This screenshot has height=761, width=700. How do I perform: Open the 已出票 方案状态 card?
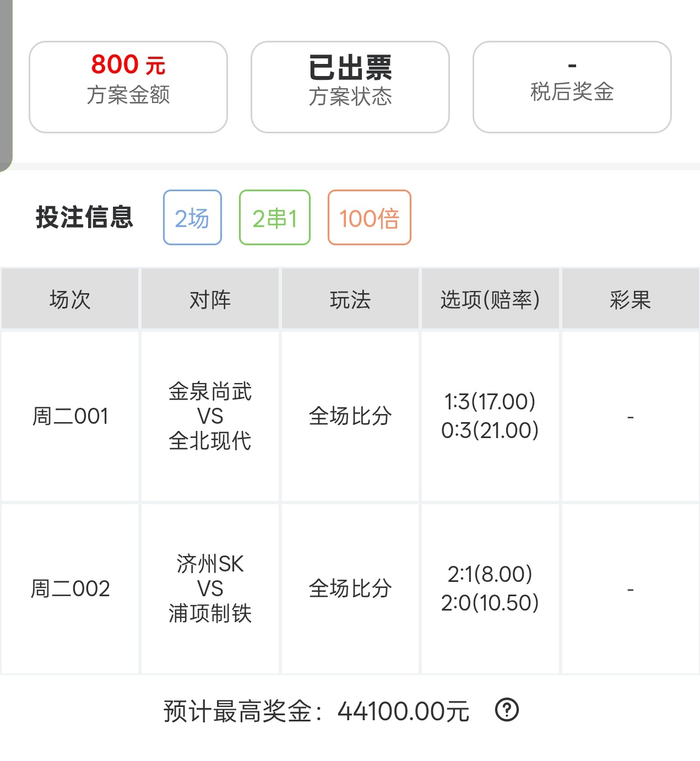350,87
